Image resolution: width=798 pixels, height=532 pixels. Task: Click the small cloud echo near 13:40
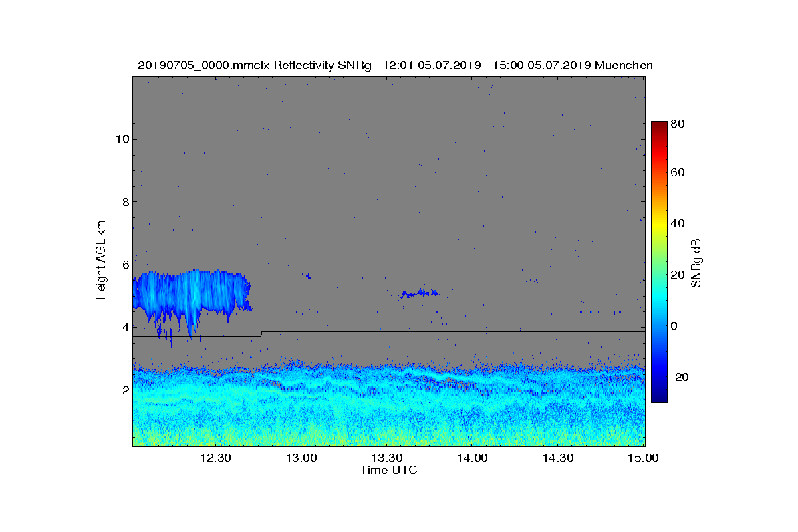tap(420, 293)
